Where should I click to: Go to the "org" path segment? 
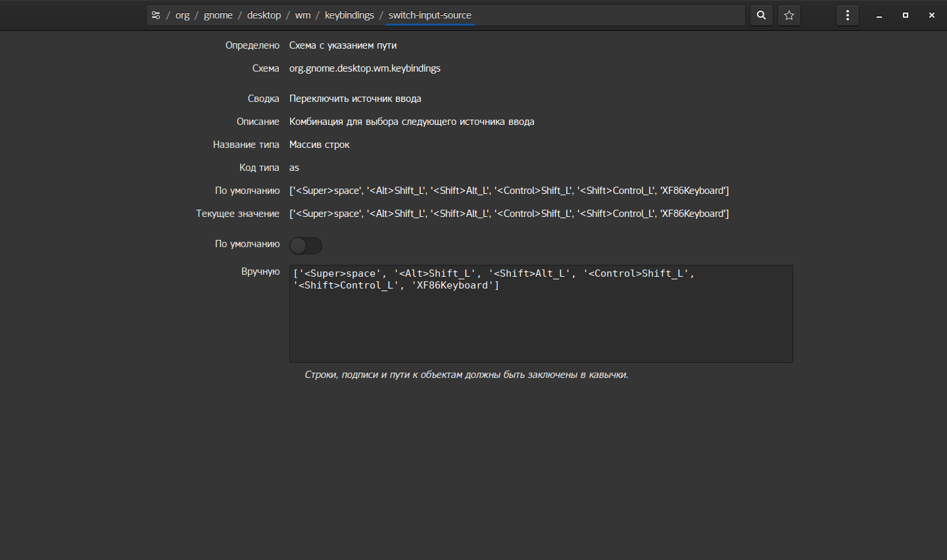tap(182, 15)
